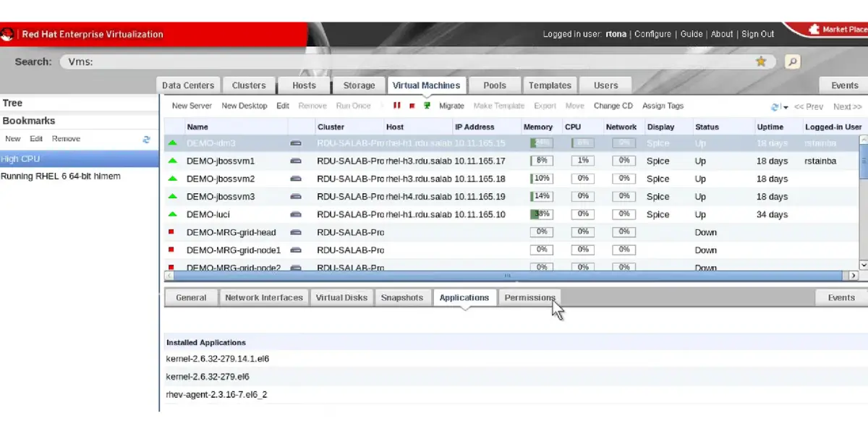The height and width of the screenshot is (434, 868).
Task: Select Running RHEL 6 64-bit himem bookmark
Action: (x=79, y=176)
